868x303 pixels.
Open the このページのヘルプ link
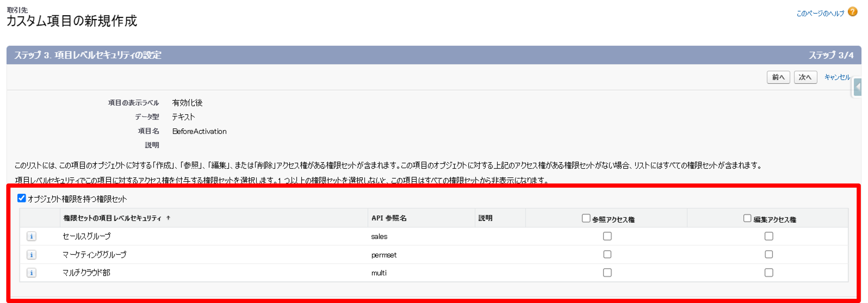point(820,13)
